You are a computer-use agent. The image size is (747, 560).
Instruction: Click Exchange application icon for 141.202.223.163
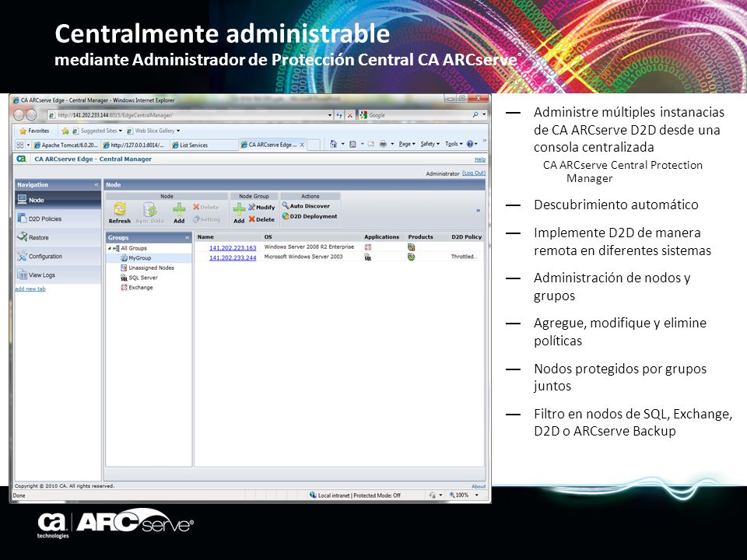[x=368, y=247]
